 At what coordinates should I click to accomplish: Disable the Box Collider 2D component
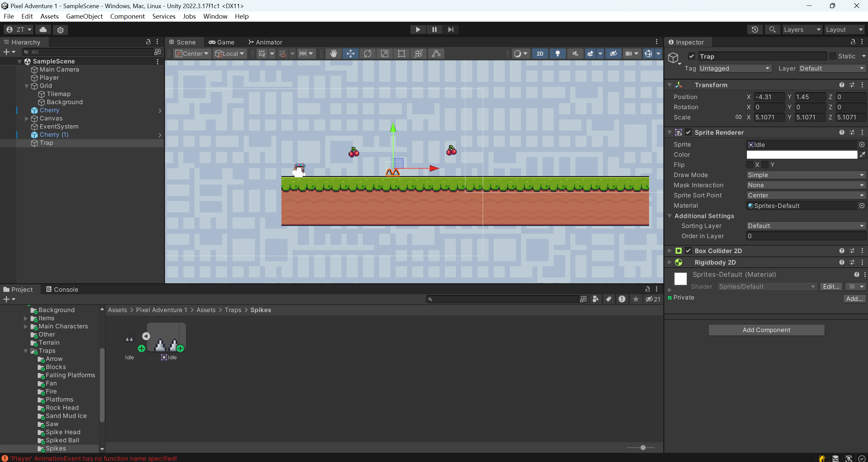[x=688, y=251]
